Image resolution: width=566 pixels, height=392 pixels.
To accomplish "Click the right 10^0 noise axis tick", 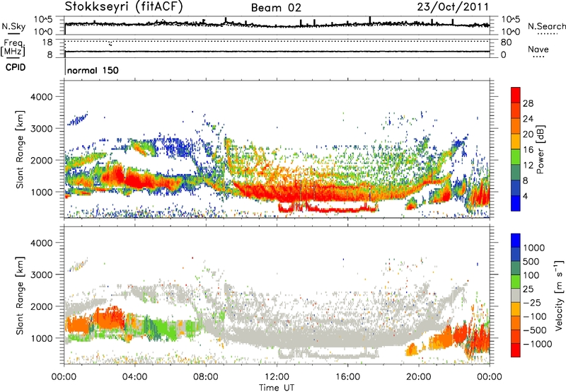I will point(511,32).
